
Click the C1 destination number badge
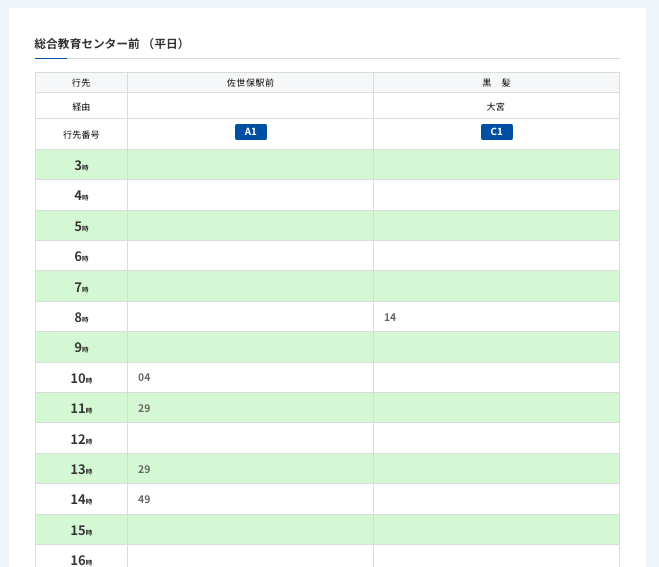(x=496, y=132)
